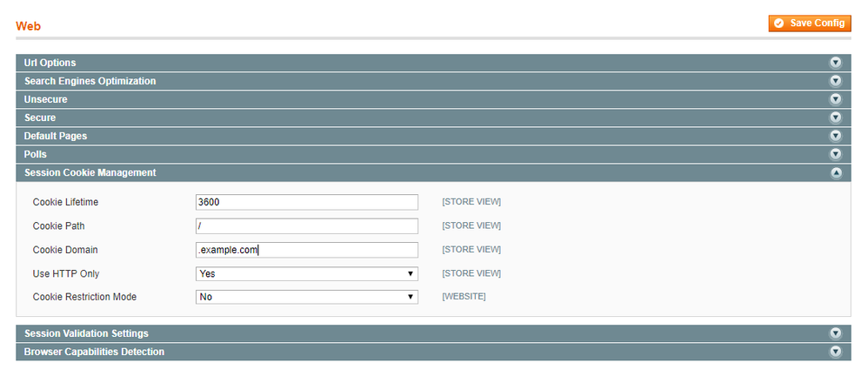This screenshot has width=868, height=383.
Task: Expand Search Engines Optimization arrow icon
Action: point(836,81)
